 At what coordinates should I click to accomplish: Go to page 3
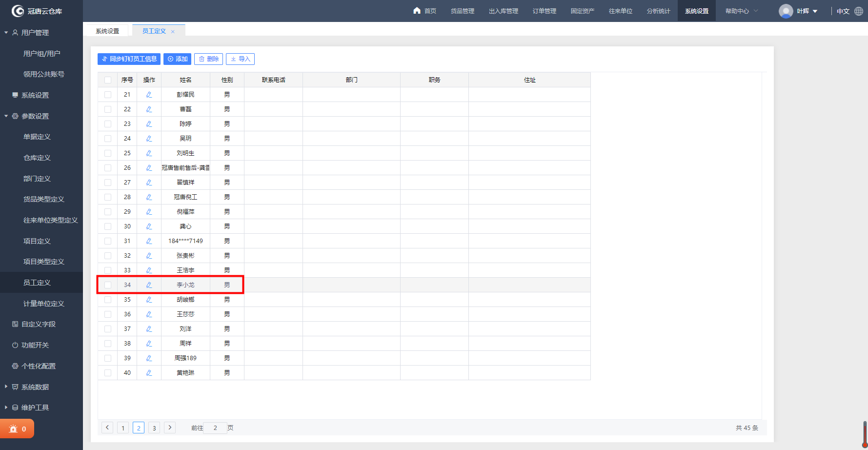[154, 428]
